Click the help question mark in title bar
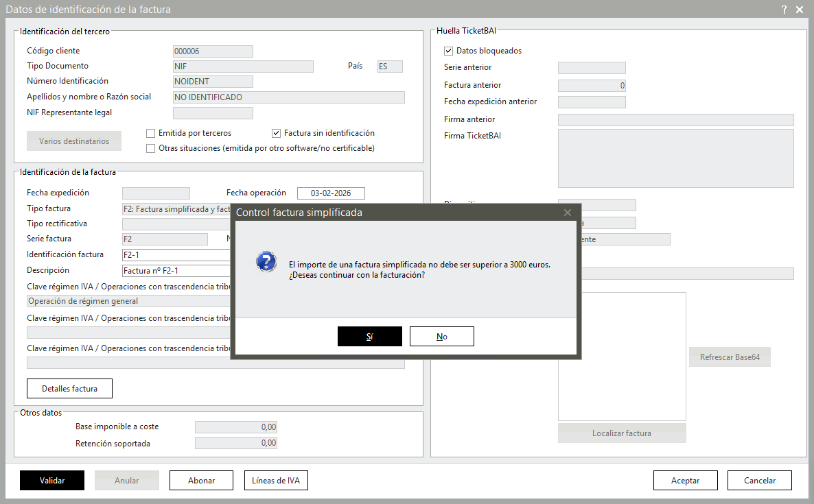The image size is (814, 504). (784, 10)
